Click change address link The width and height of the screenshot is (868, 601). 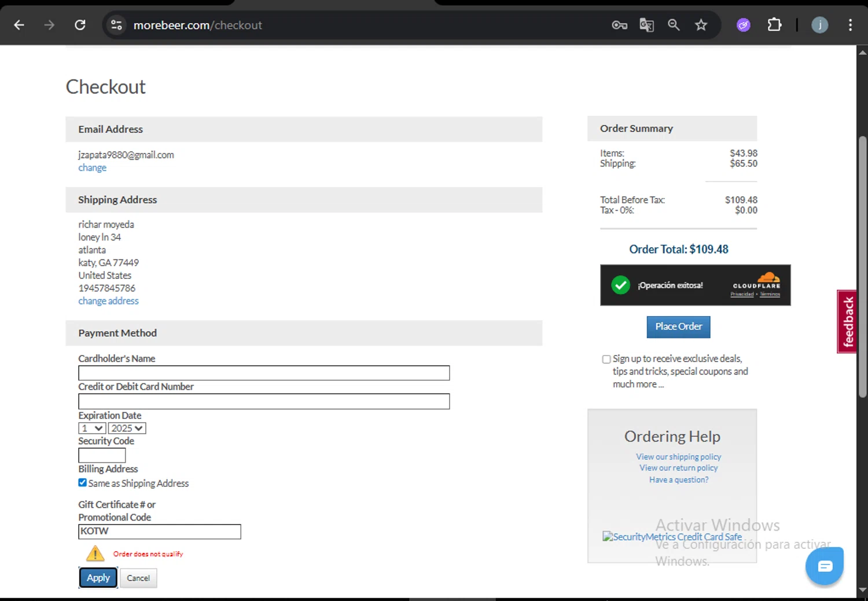point(108,301)
